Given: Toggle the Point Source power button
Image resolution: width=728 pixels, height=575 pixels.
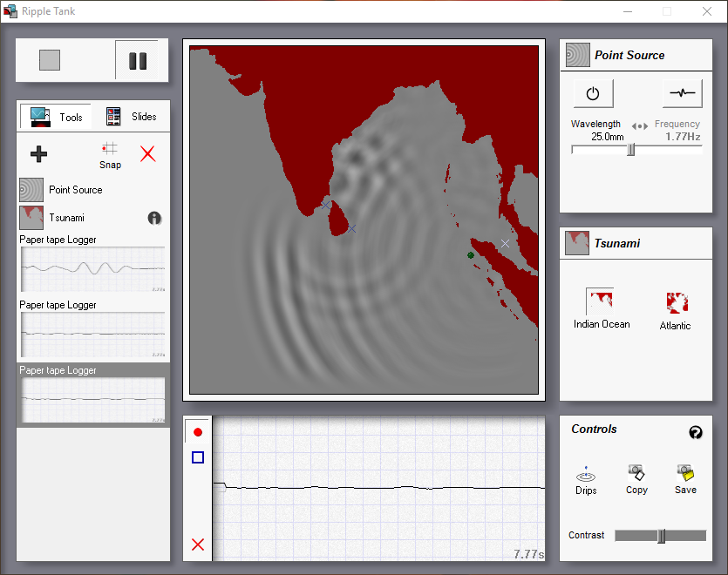Looking at the screenshot, I should click(593, 93).
